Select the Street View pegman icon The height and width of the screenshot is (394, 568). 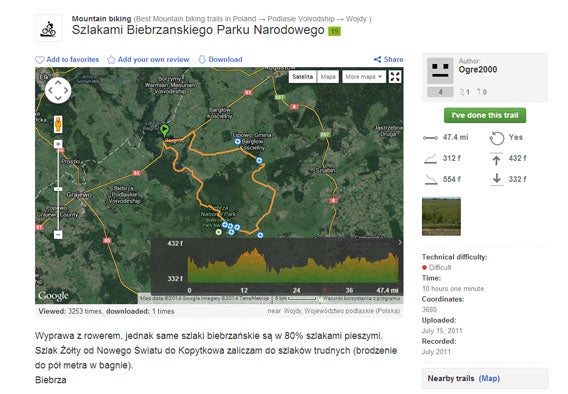pyautogui.click(x=58, y=124)
